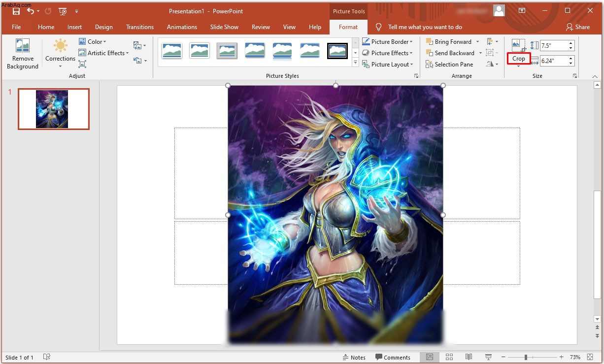
Task: Click the zoom out minus button
Action: coord(503,357)
